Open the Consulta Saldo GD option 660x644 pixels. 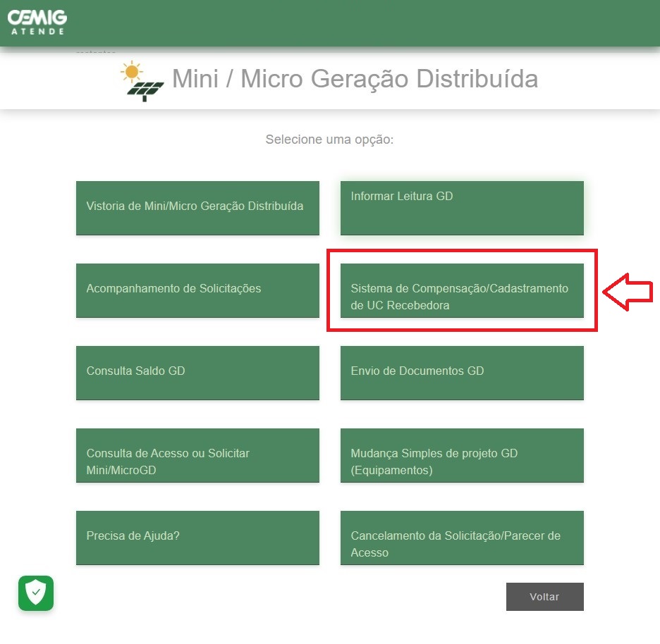[197, 372]
